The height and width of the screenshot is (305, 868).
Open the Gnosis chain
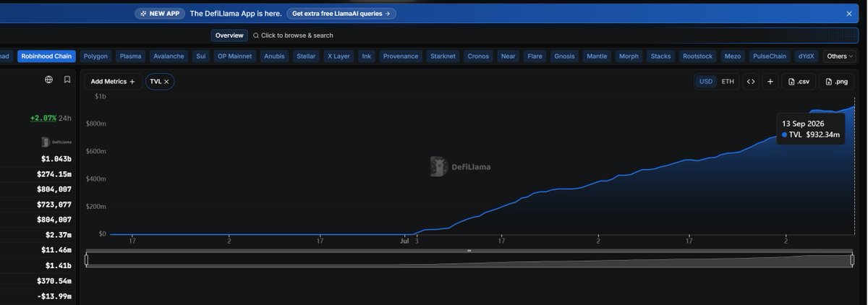click(564, 56)
